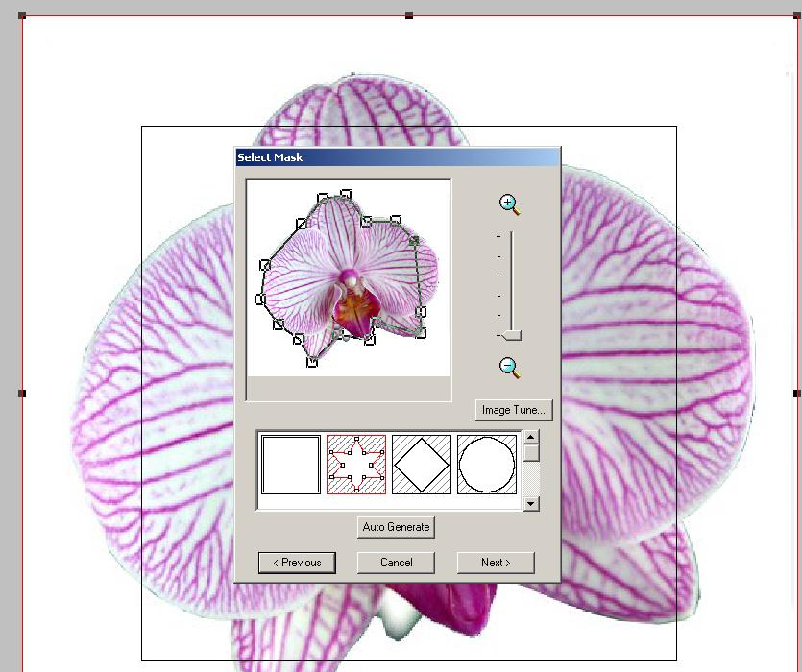Click the left-middle handle of the red image frame
The height and width of the screenshot is (672, 802).
coord(22,394)
